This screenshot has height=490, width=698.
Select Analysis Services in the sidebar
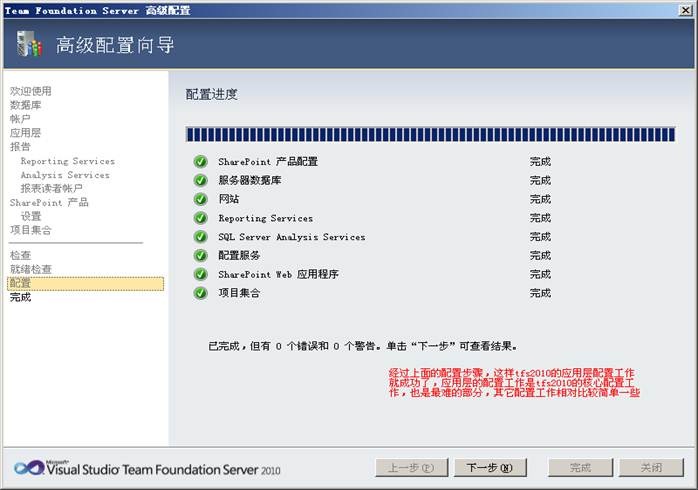pyautogui.click(x=65, y=175)
